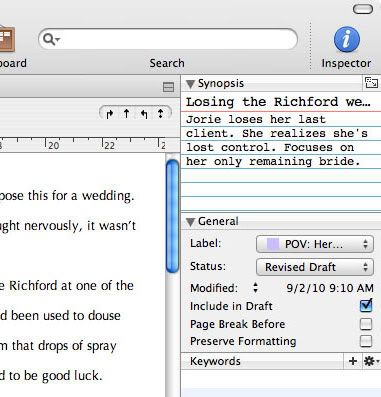Open the Keywords gear menu
381x397 pixels.
click(371, 361)
